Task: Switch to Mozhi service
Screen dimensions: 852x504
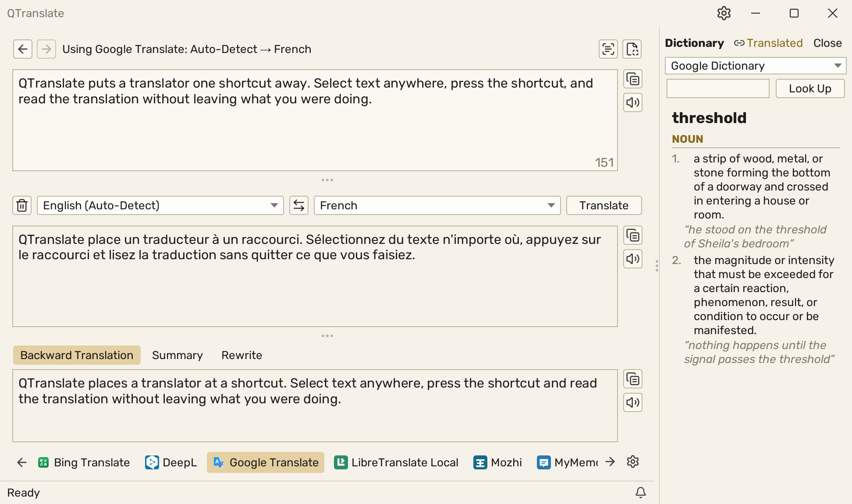Action: point(498,462)
